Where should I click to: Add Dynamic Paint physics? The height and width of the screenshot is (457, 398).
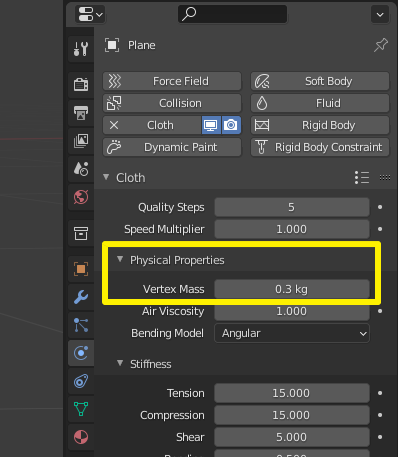tap(172, 147)
